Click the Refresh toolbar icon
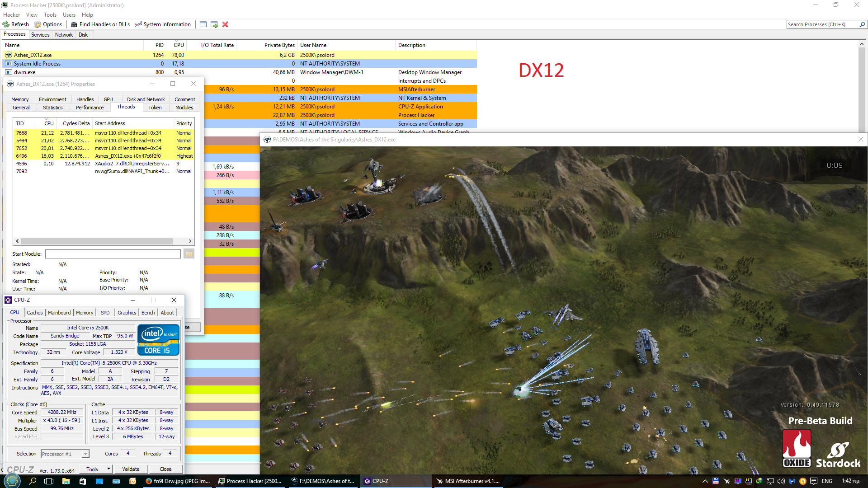This screenshot has width=868, height=488. [6, 24]
